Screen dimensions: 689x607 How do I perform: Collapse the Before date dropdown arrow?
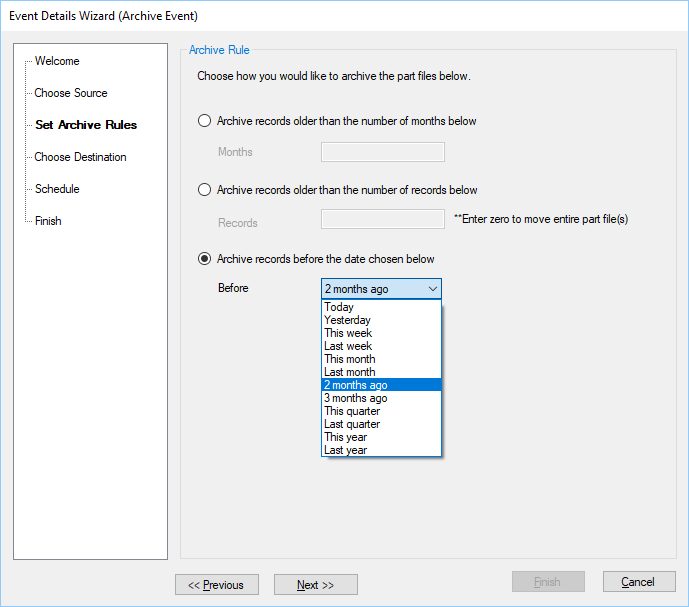[x=433, y=289]
